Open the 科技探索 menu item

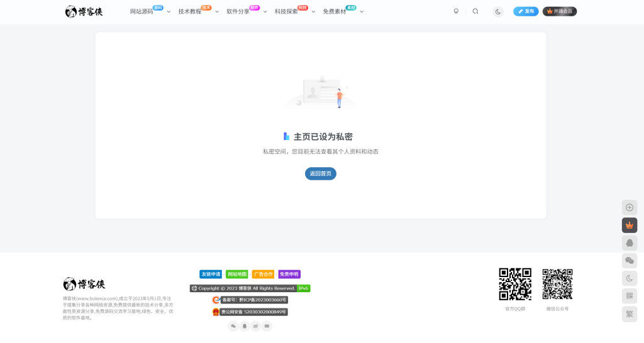point(286,12)
